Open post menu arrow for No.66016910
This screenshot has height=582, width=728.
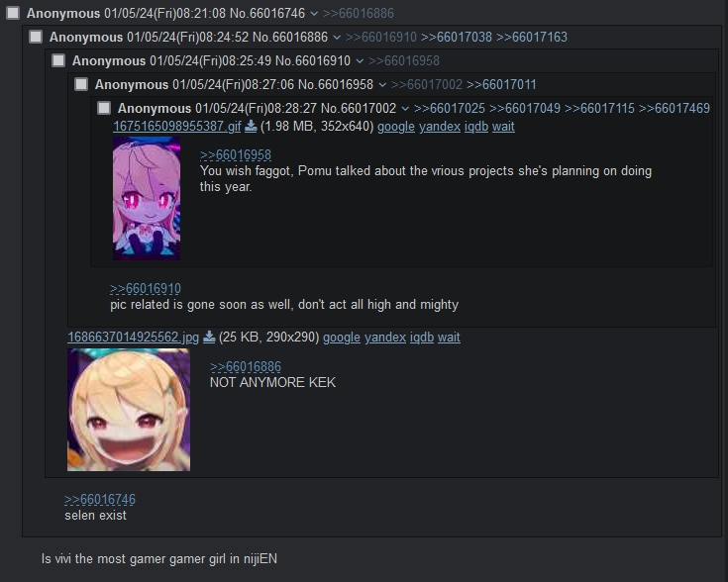click(360, 61)
